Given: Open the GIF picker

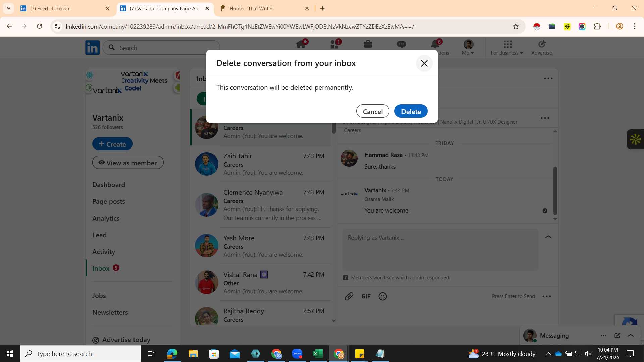Looking at the screenshot, I should (366, 296).
